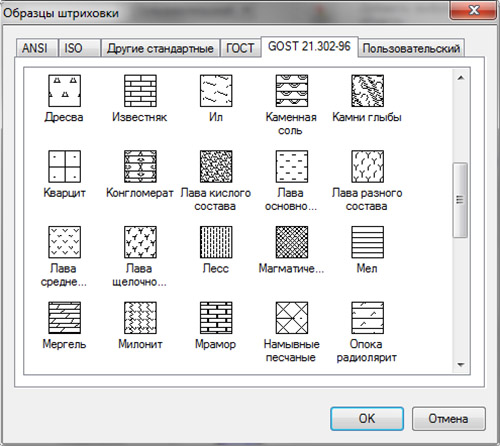The height and width of the screenshot is (446, 500).
Task: Pick the Лесс hatch pattern
Action: (x=216, y=242)
